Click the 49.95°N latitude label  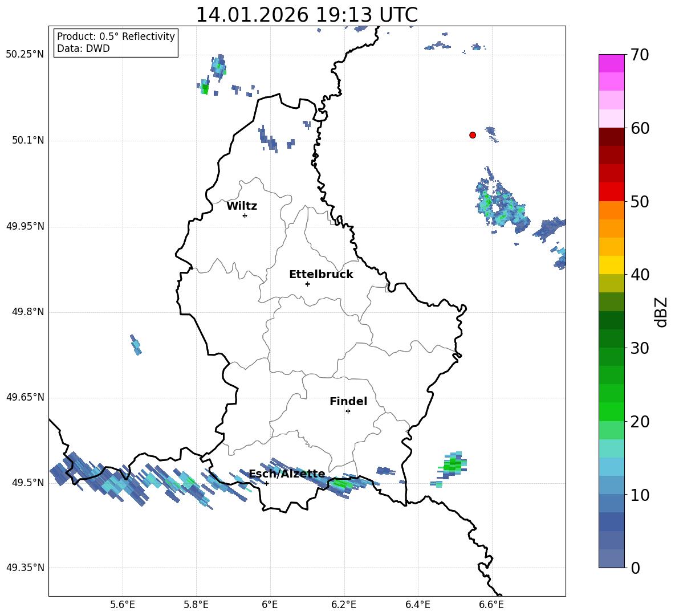[25, 226]
